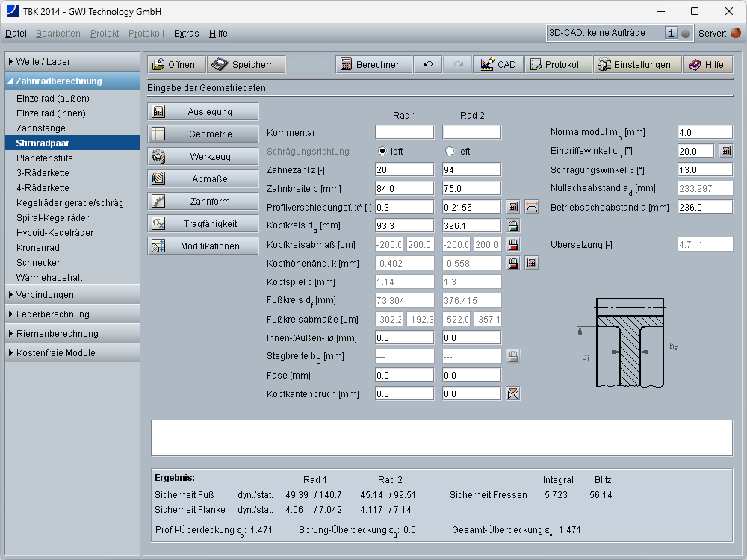Click the profile shift distribution icon
The image size is (747, 560).
[x=531, y=207]
